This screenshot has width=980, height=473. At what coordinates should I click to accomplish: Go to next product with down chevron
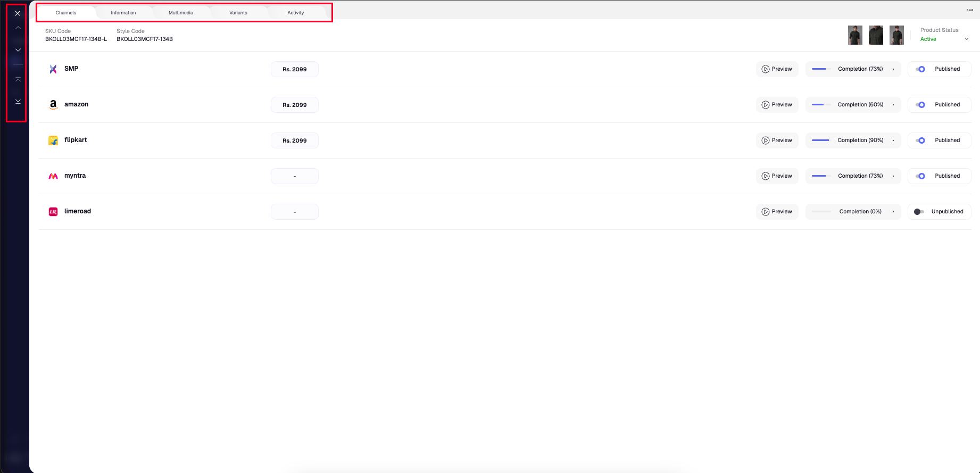[18, 50]
